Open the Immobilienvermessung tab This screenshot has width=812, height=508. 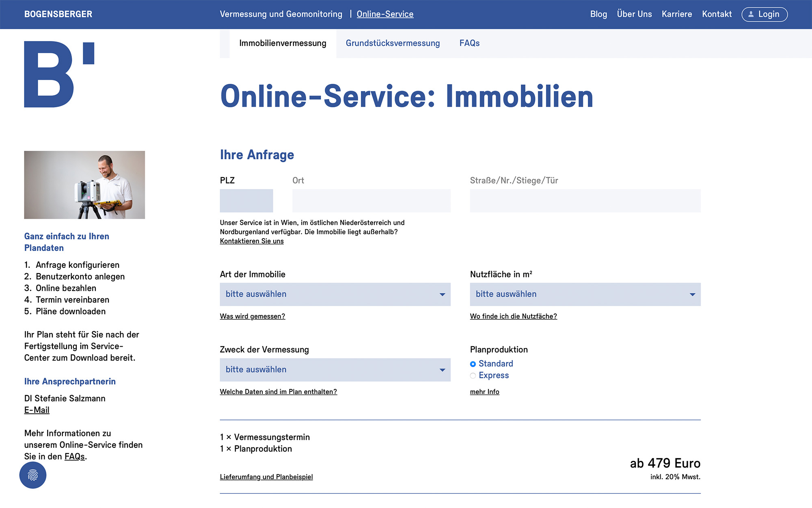[x=283, y=43]
